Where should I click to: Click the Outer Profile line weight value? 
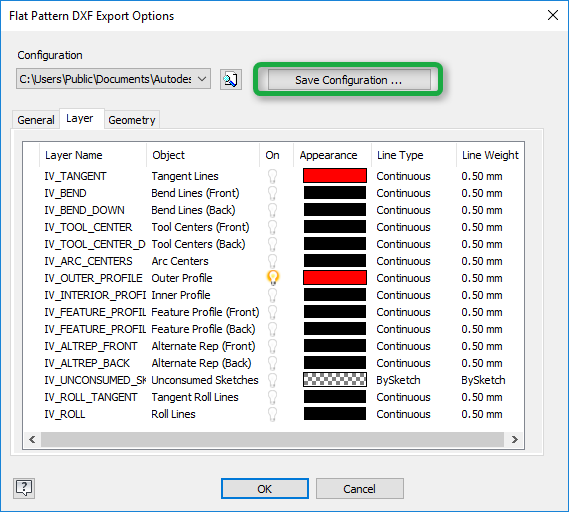pyautogui.click(x=482, y=278)
